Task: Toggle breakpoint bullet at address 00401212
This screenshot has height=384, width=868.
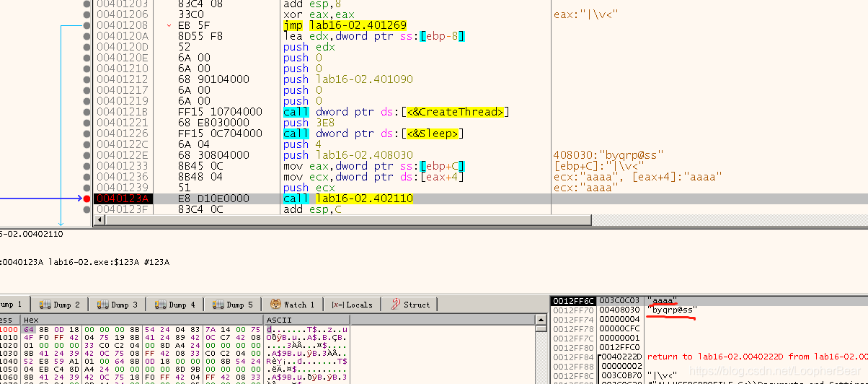Action: pos(87,79)
